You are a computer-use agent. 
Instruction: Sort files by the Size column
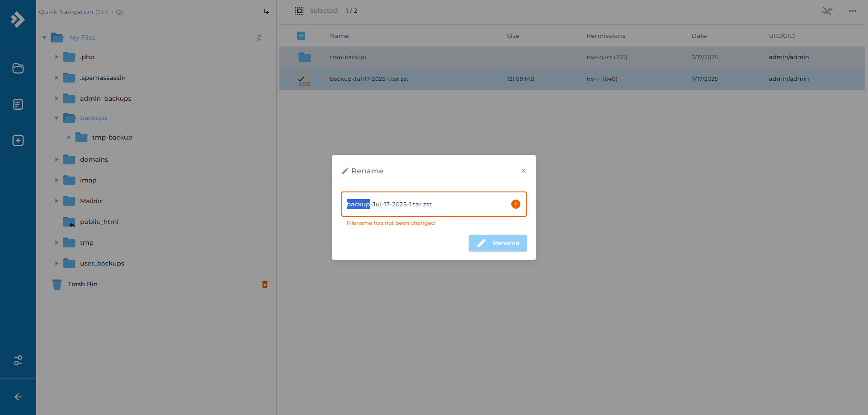point(513,36)
